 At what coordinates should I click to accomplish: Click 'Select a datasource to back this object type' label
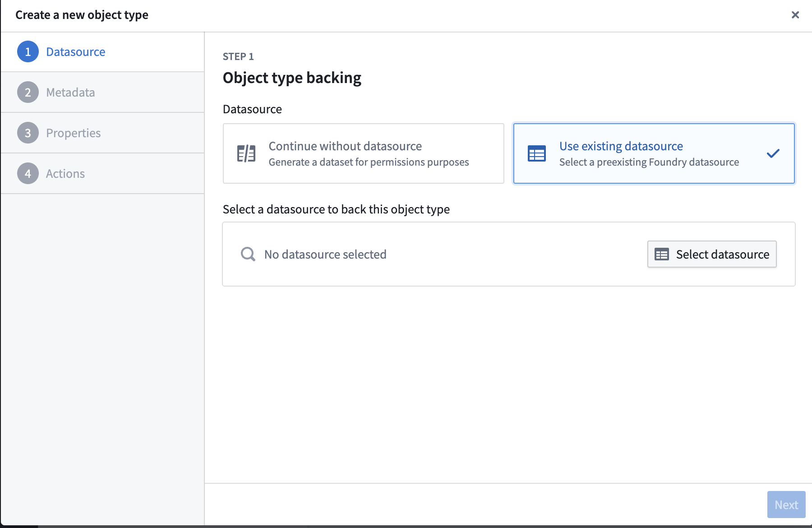pyautogui.click(x=336, y=209)
